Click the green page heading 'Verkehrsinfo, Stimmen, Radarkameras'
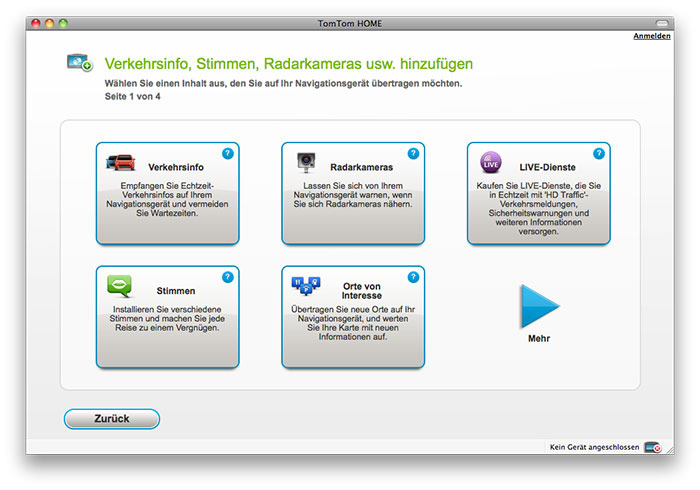700x490 pixels. 288,64
